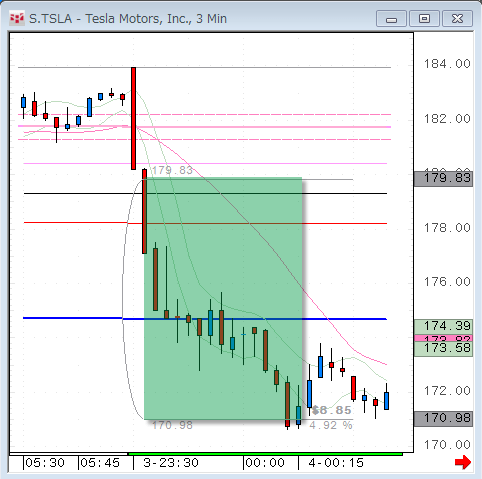Close the S.TSLA chart window
This screenshot has width=482, height=479.
(x=457, y=19)
